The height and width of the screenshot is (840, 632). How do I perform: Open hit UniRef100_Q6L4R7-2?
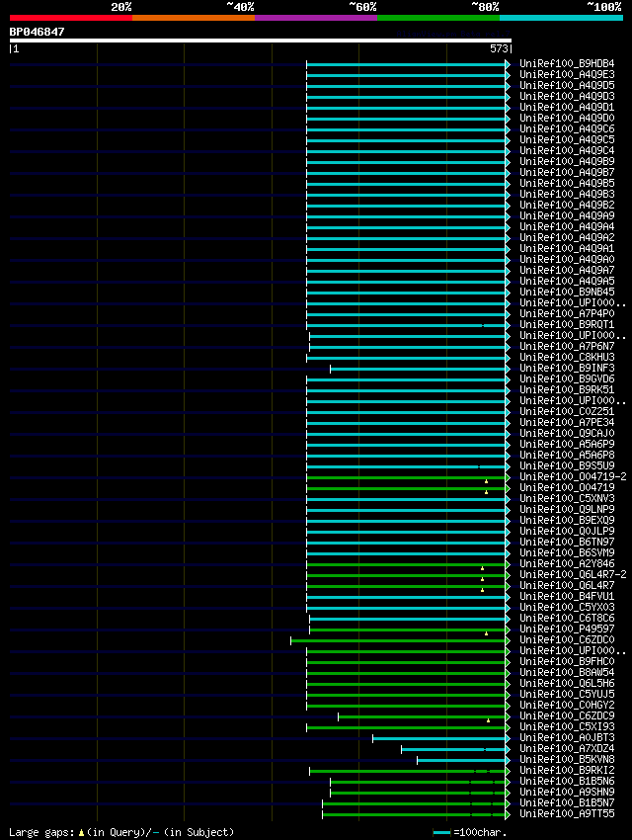coord(573,575)
